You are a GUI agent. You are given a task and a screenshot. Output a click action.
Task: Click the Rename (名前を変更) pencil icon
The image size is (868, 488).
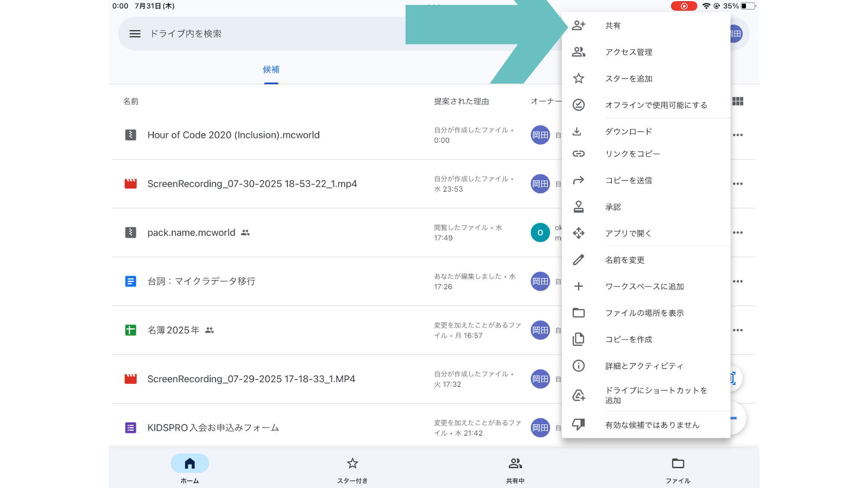coord(579,260)
